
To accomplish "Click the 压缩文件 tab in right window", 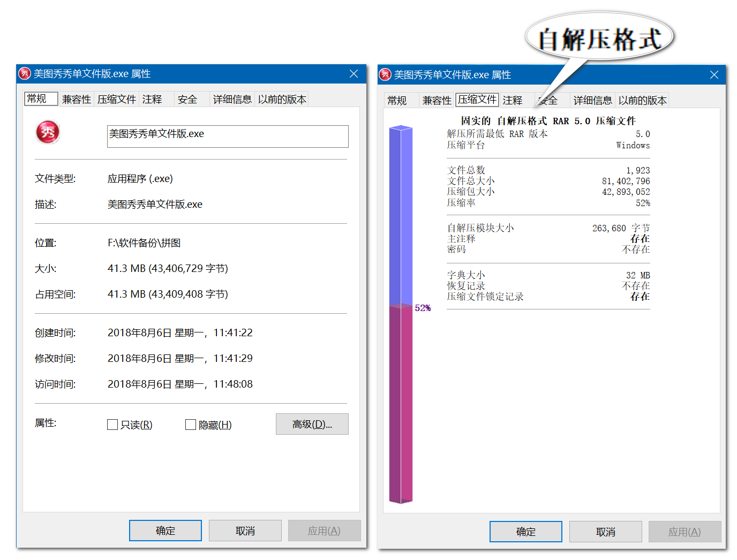I will [477, 100].
